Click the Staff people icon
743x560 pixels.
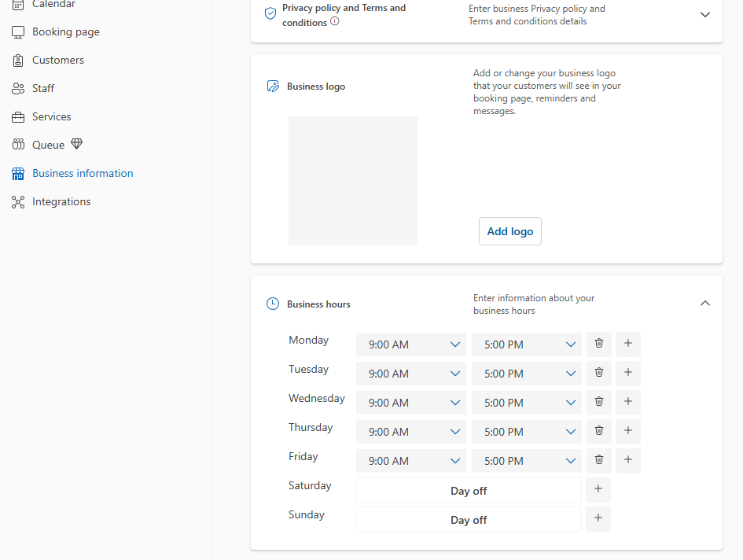click(18, 89)
